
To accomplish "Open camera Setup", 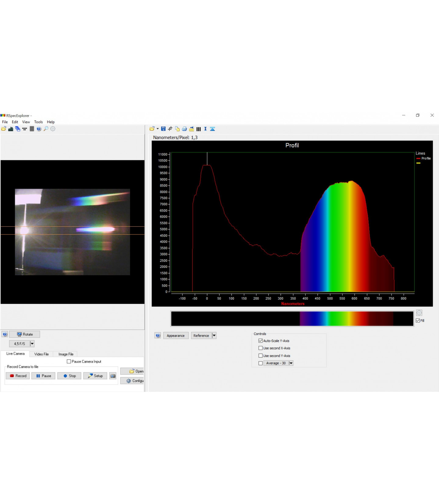I will click(95, 376).
